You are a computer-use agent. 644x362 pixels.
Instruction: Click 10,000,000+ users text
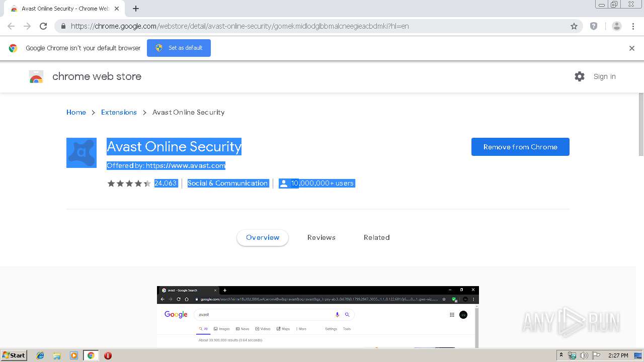tap(323, 184)
